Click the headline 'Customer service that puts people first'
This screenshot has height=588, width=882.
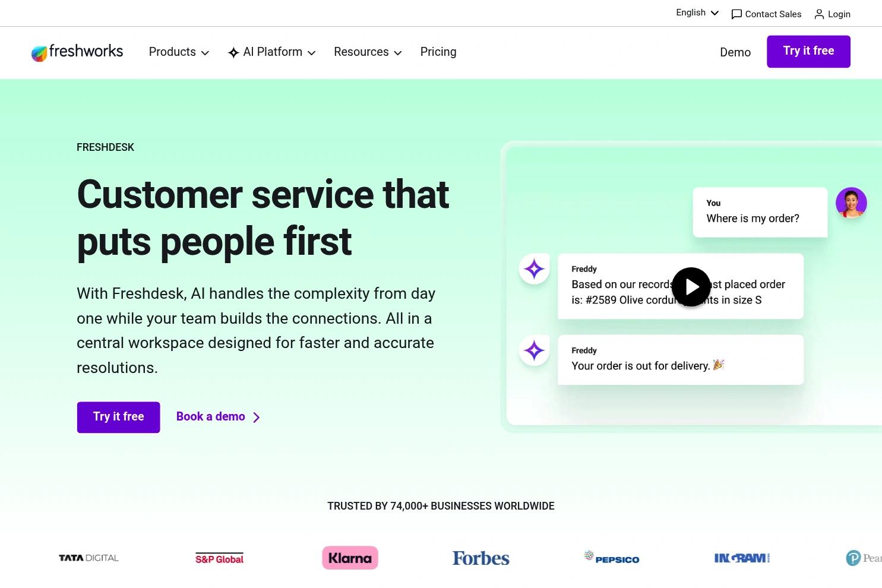[263, 218]
